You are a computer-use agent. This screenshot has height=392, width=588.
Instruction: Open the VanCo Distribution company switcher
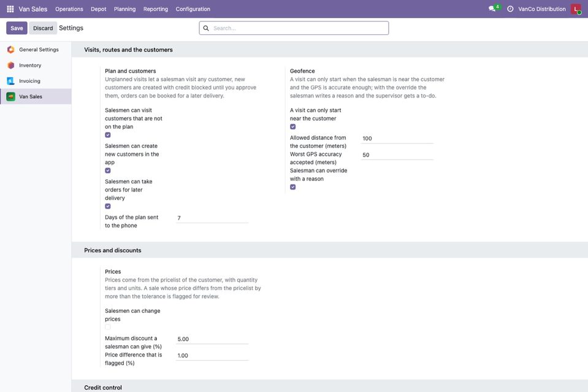pyautogui.click(x=542, y=9)
